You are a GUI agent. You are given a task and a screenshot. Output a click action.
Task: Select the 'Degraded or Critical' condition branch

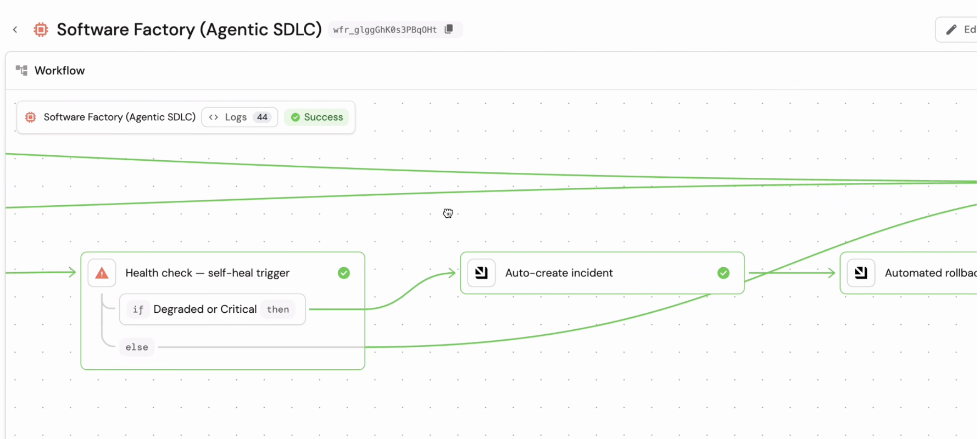212,309
